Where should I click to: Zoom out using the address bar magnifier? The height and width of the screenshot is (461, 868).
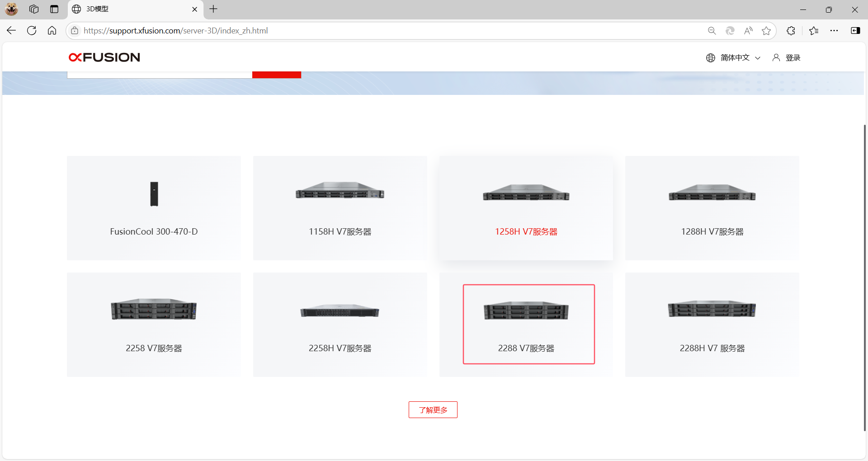pos(712,31)
